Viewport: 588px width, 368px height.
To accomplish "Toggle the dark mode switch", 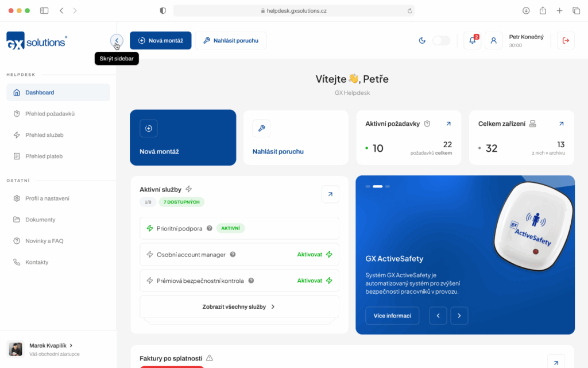I will [x=441, y=40].
